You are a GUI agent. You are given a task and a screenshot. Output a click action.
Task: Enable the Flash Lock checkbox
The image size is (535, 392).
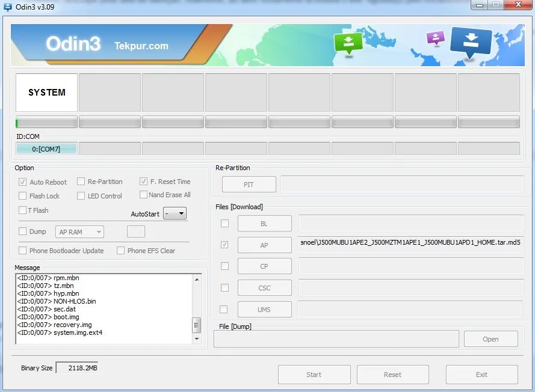pyautogui.click(x=22, y=195)
